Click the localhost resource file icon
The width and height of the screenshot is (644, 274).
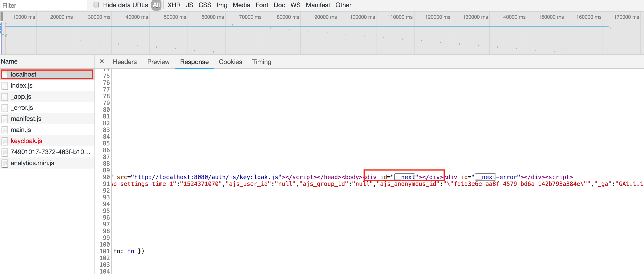point(5,74)
